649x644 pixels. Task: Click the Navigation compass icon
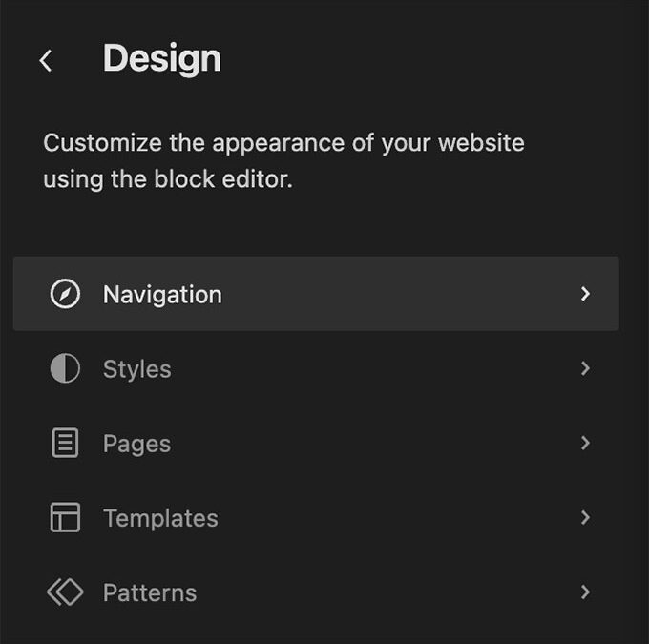click(65, 294)
